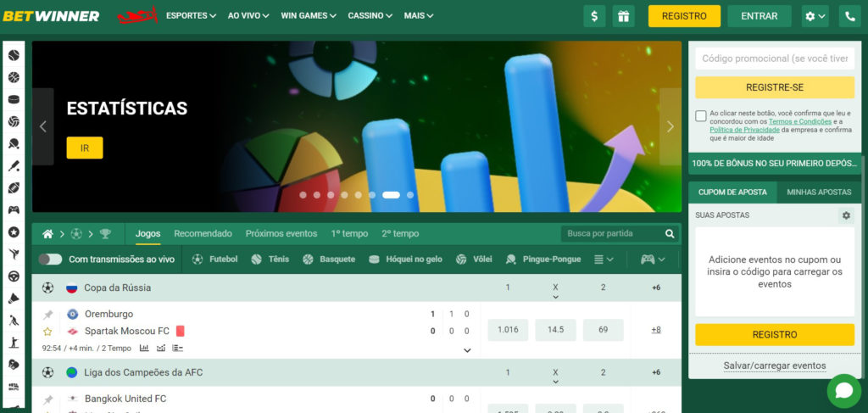Open the biathlon shooter sidebar icon

pyautogui.click(x=14, y=342)
